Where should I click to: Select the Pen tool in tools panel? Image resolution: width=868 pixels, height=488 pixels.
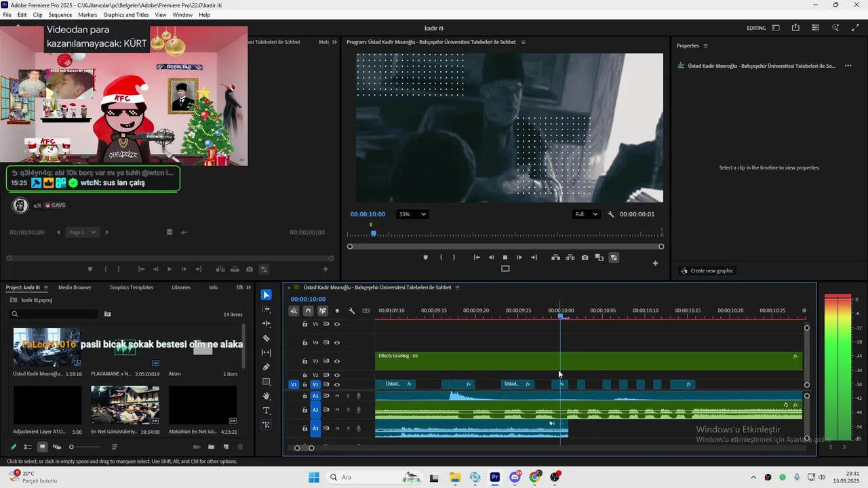click(267, 367)
